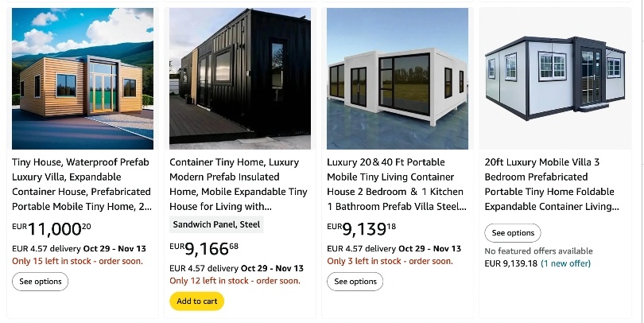Click the 'Sandwich Panel, Steel' material tag
The image size is (644, 323).
[x=216, y=224]
